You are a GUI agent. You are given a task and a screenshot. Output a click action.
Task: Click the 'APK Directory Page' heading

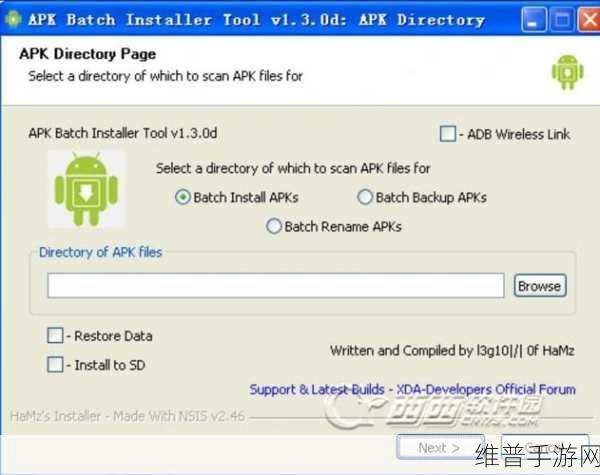coord(88,54)
